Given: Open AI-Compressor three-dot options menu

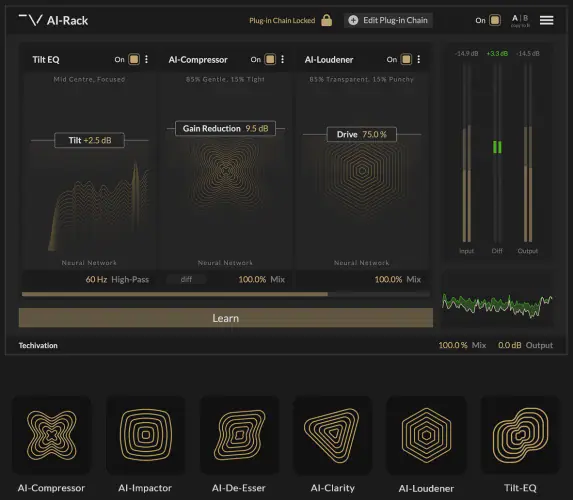Looking at the screenshot, I should click(282, 59).
